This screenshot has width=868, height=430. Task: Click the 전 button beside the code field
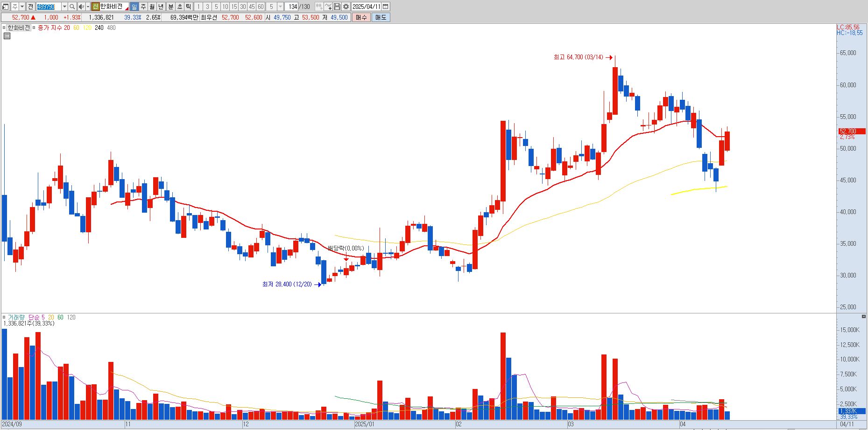(x=30, y=7)
